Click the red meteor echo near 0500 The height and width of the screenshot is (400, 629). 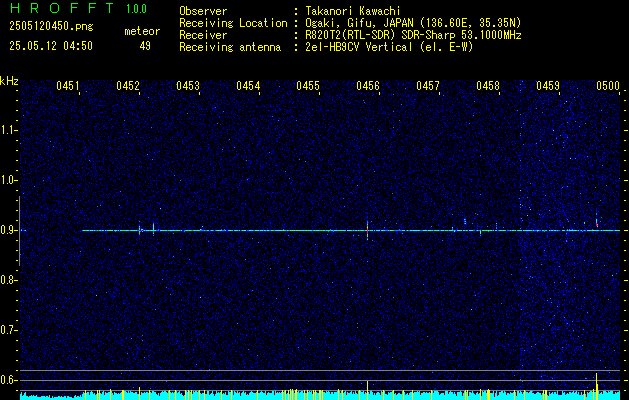(x=597, y=222)
